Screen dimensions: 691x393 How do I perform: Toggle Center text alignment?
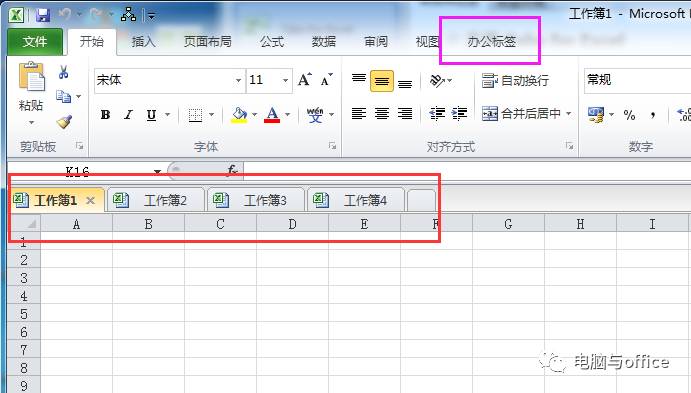point(382,114)
